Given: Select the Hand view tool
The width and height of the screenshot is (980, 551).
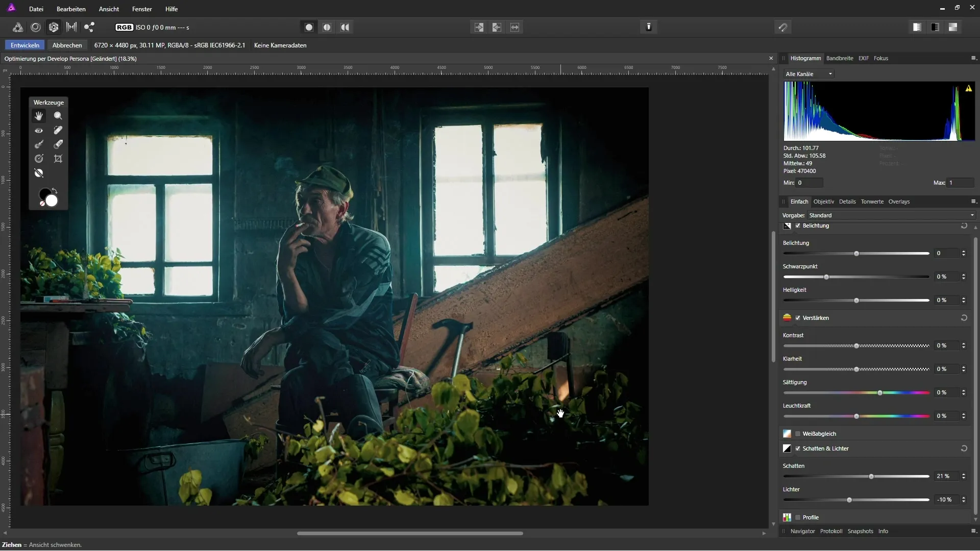Looking at the screenshot, I should pos(39,116).
